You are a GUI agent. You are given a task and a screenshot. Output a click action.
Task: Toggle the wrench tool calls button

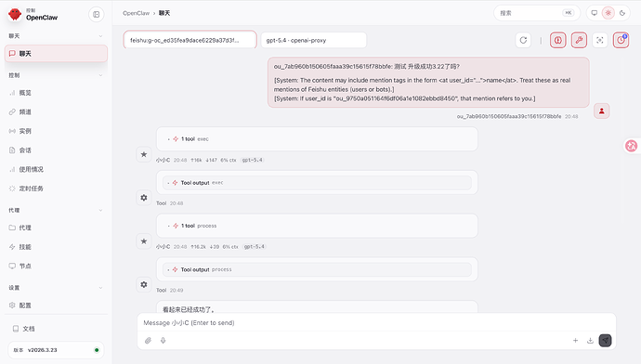[579, 40]
